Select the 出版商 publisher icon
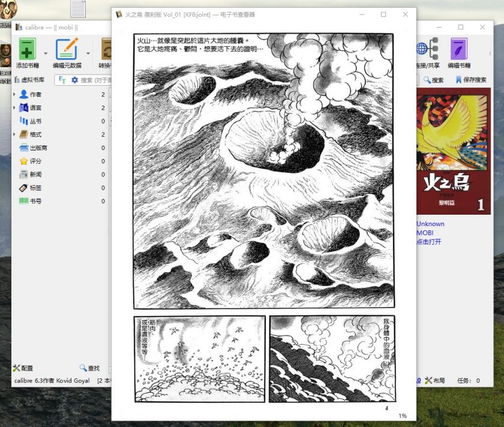504x427 pixels. 23,148
